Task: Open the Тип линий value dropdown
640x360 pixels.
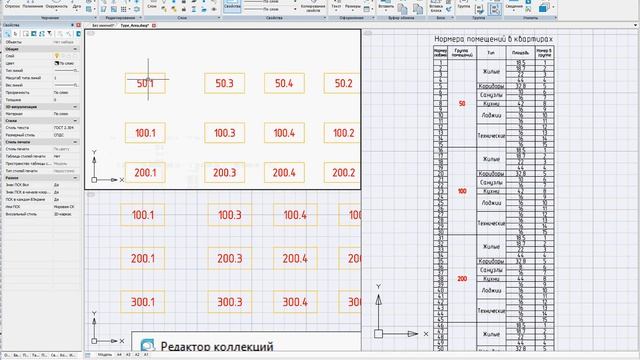Action: [67, 71]
